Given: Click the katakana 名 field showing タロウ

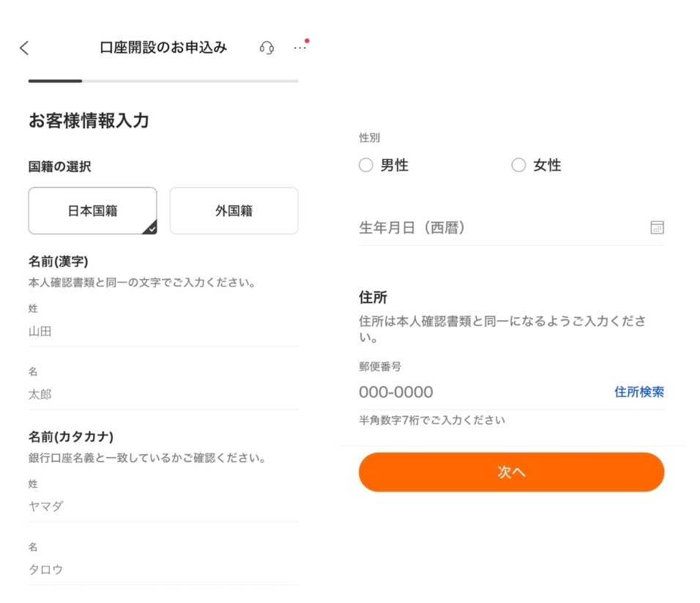Looking at the screenshot, I should point(163,569).
